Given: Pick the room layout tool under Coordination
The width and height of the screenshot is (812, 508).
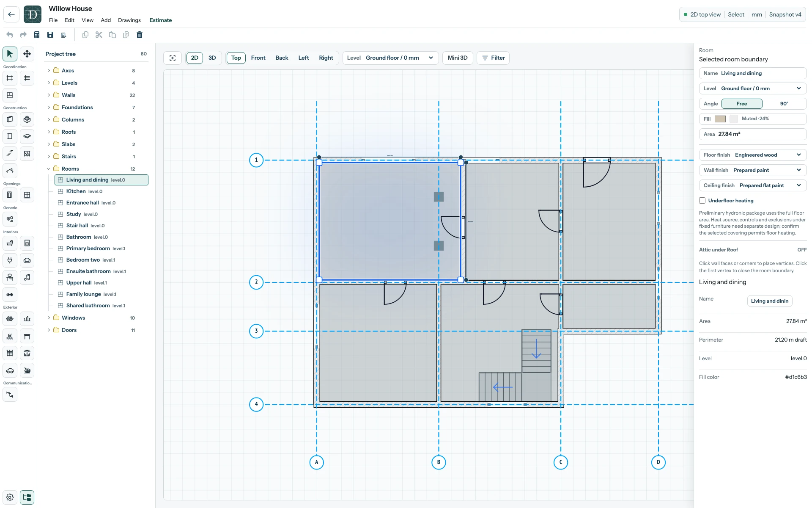Looking at the screenshot, I should [10, 95].
